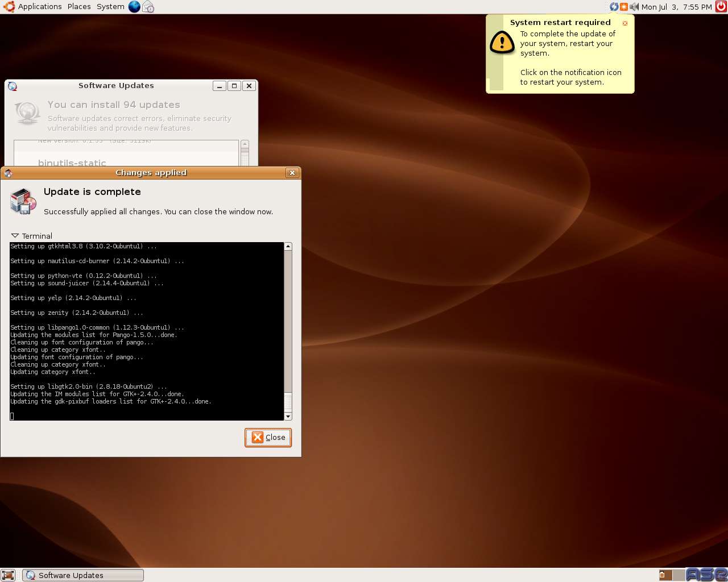This screenshot has height=582, width=728.
Task: Launch the web browser globe icon
Action: [x=134, y=7]
